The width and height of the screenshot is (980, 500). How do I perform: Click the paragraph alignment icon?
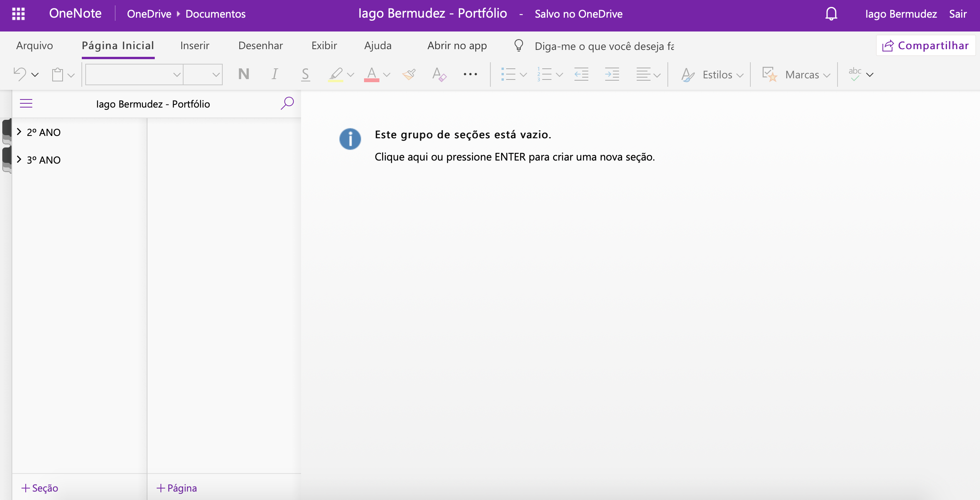[x=643, y=74]
